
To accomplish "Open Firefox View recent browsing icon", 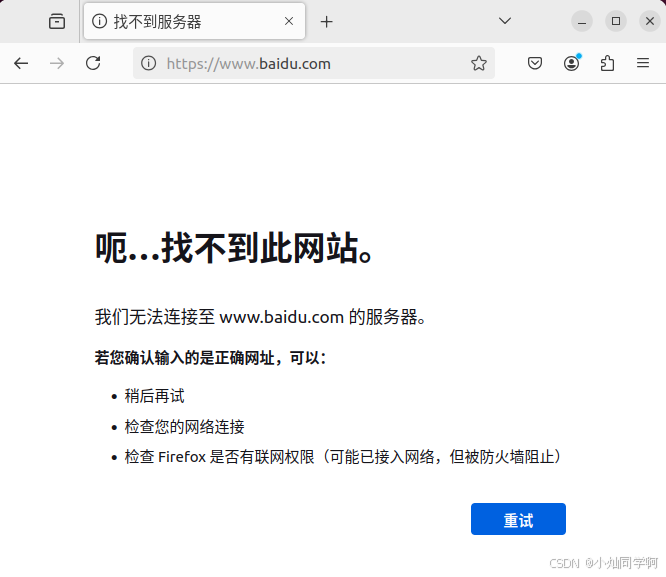I will point(56,21).
